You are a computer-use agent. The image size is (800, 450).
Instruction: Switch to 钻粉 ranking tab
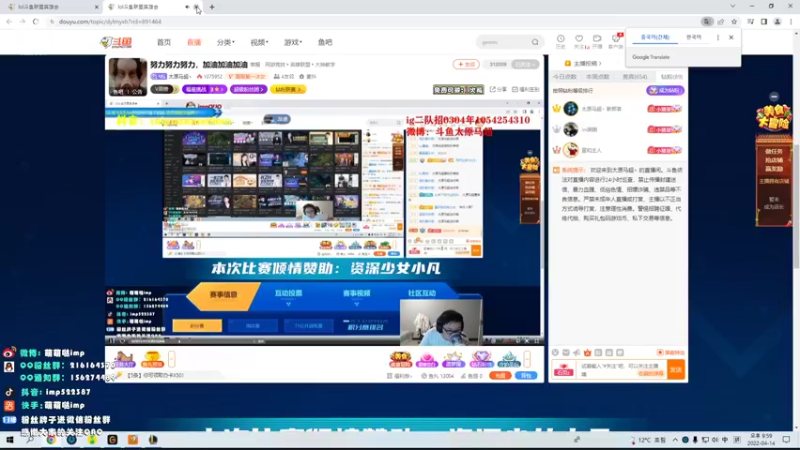click(x=671, y=77)
